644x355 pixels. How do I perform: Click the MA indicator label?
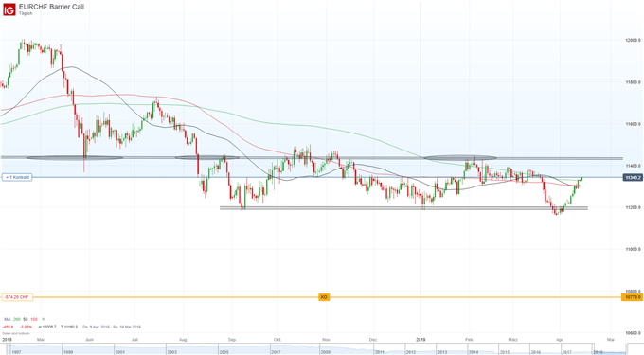(x=7, y=319)
